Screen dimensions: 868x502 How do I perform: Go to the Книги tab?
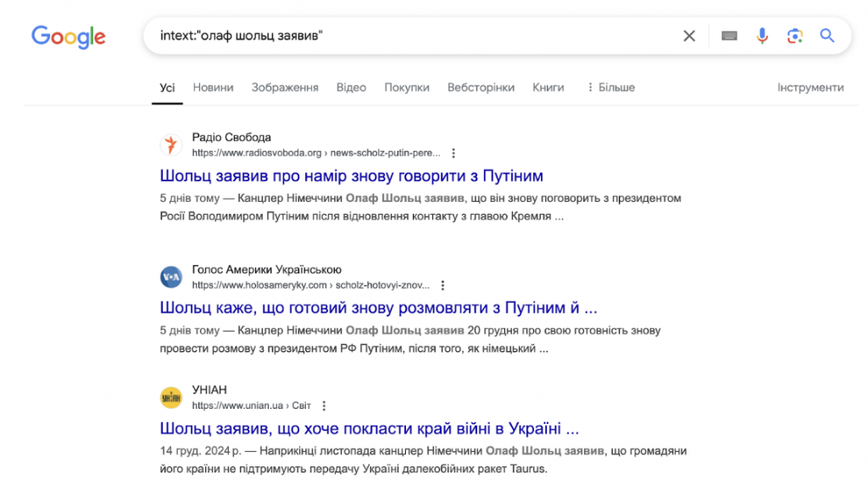click(x=548, y=87)
